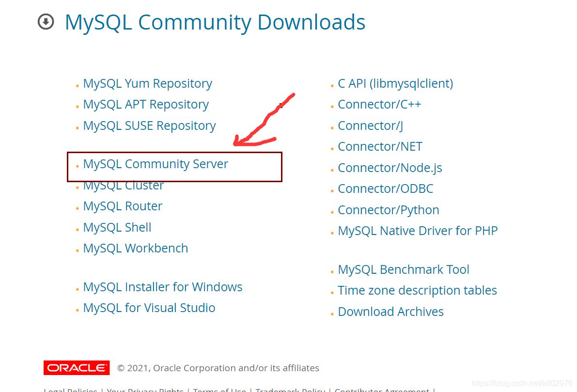Open the MySQL Yum Repository link
The width and height of the screenshot is (577, 392).
point(147,83)
